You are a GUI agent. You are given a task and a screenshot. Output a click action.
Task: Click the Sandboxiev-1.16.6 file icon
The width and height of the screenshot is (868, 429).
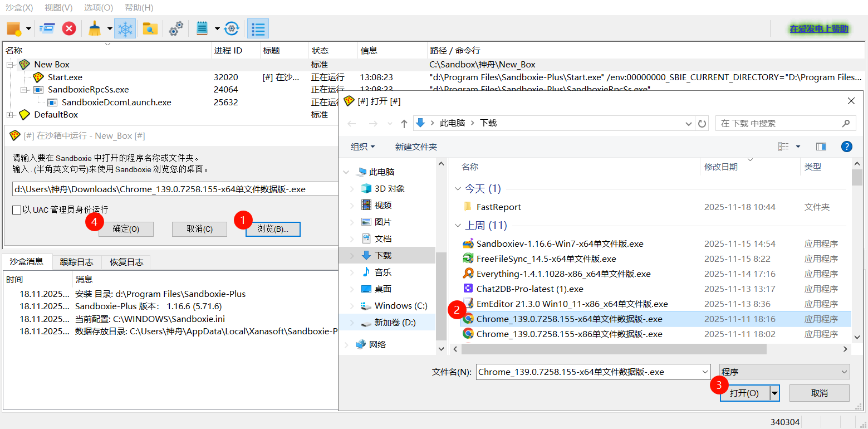tap(468, 244)
